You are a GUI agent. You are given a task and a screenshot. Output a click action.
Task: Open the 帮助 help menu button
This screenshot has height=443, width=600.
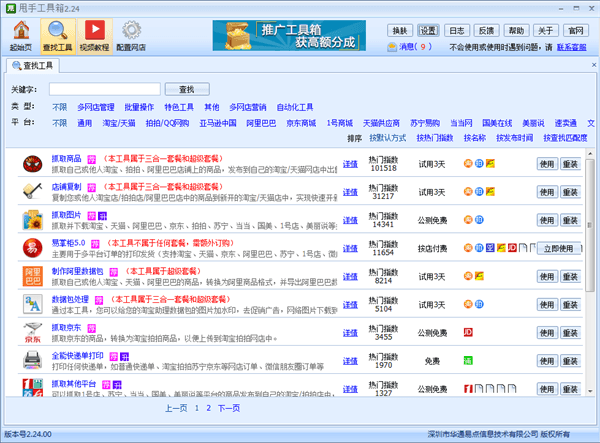point(515,30)
